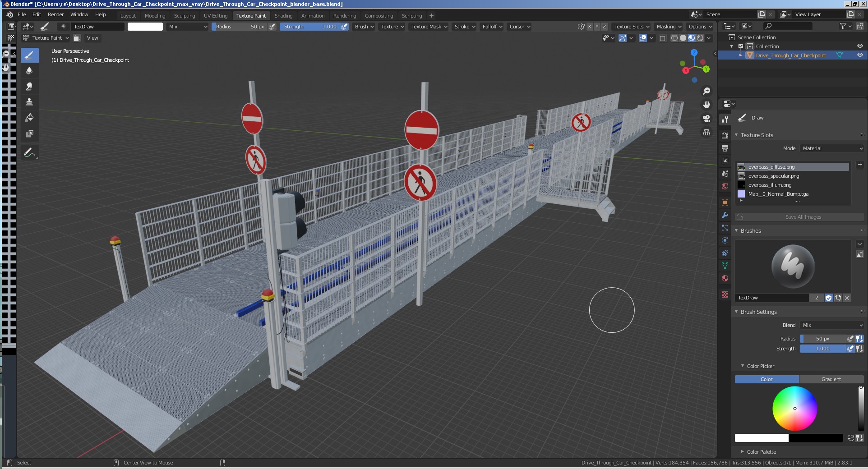Click the viewport pan hand icon
The image size is (868, 469).
click(x=706, y=105)
